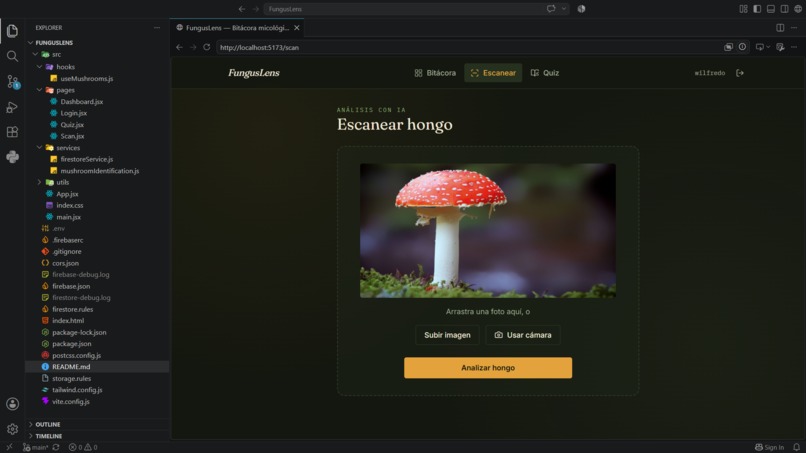The image size is (806, 453).
Task: Open tailwind.config.js file
Action: pyautogui.click(x=98, y=390)
